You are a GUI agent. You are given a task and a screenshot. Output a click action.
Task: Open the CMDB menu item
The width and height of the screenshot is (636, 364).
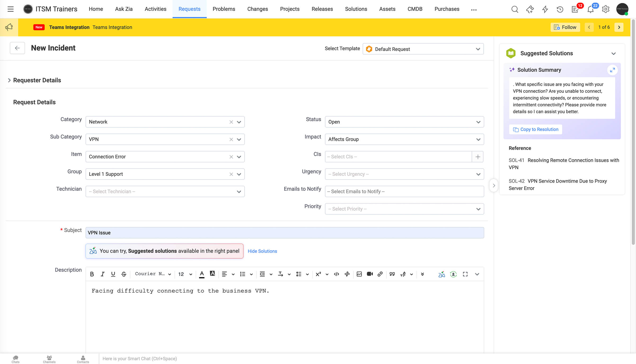[415, 9]
